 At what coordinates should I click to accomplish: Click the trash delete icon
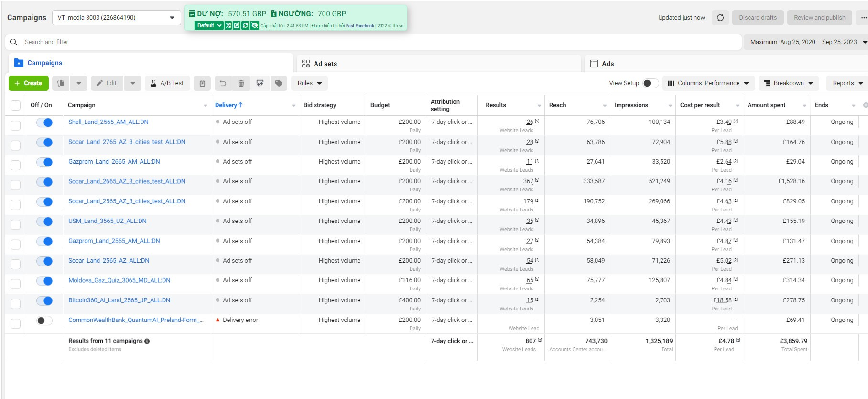coord(241,83)
